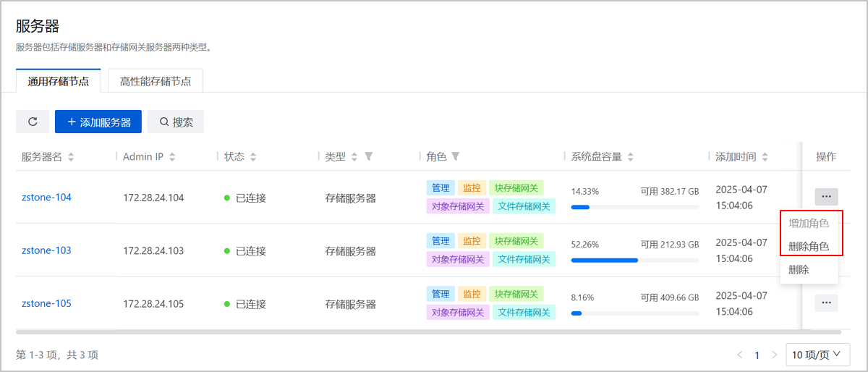The image size is (868, 372).
Task: Switch to the 高性能存储节点 tab
Action: pyautogui.click(x=156, y=81)
